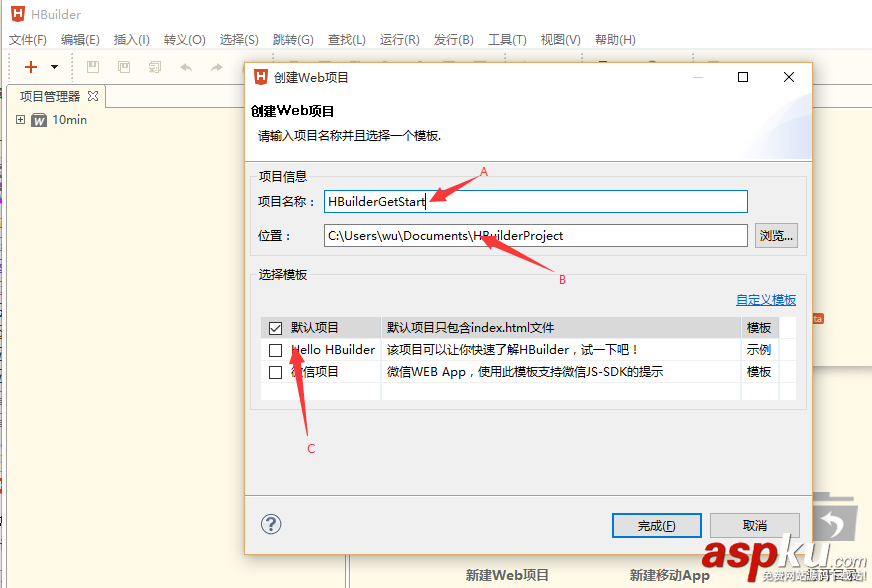Click the Undo arrow icon
872x588 pixels.
(x=186, y=67)
